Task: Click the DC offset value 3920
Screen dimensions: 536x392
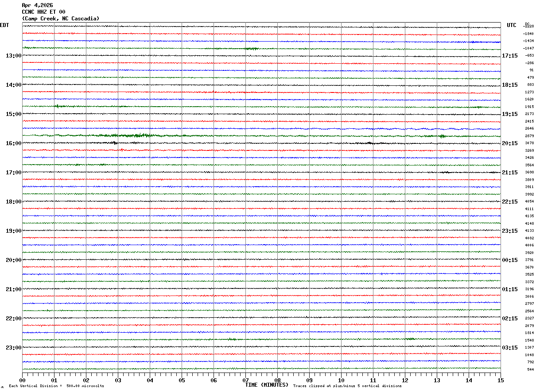Action: coord(529,253)
